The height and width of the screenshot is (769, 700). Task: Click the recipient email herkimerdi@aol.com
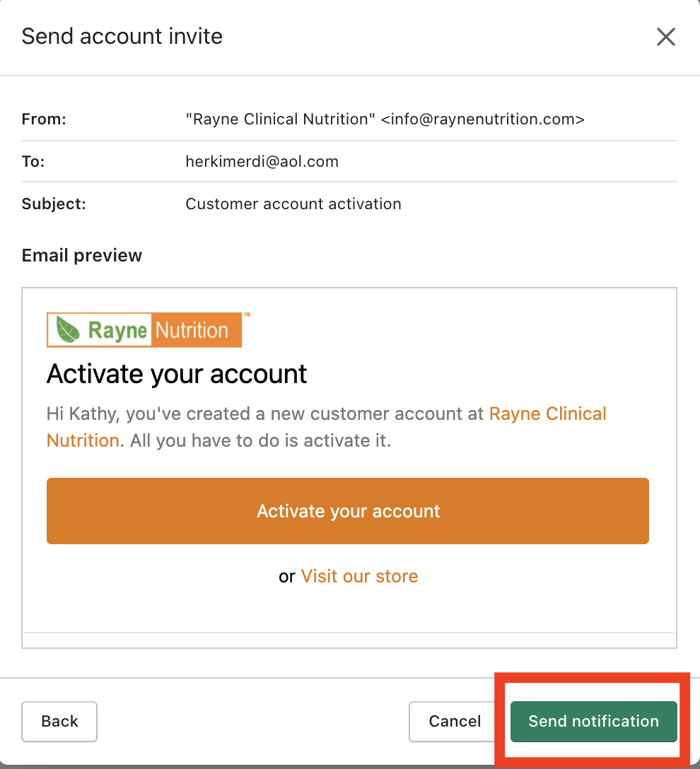click(x=262, y=162)
